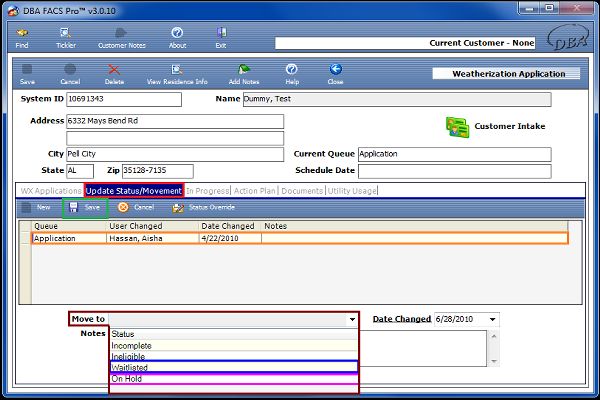Create New status entry
Image resolution: width=600 pixels, height=400 pixels.
[36, 207]
